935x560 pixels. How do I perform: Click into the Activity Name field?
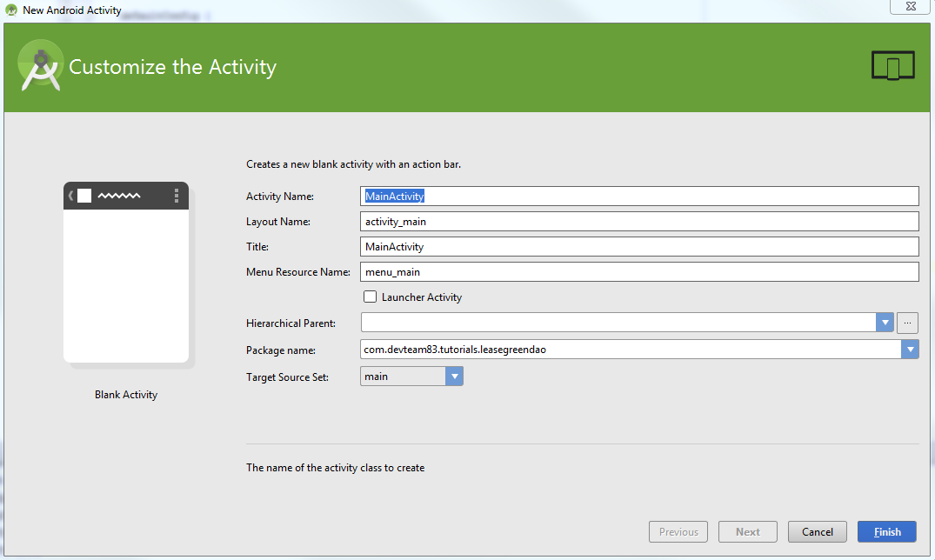[x=639, y=197]
